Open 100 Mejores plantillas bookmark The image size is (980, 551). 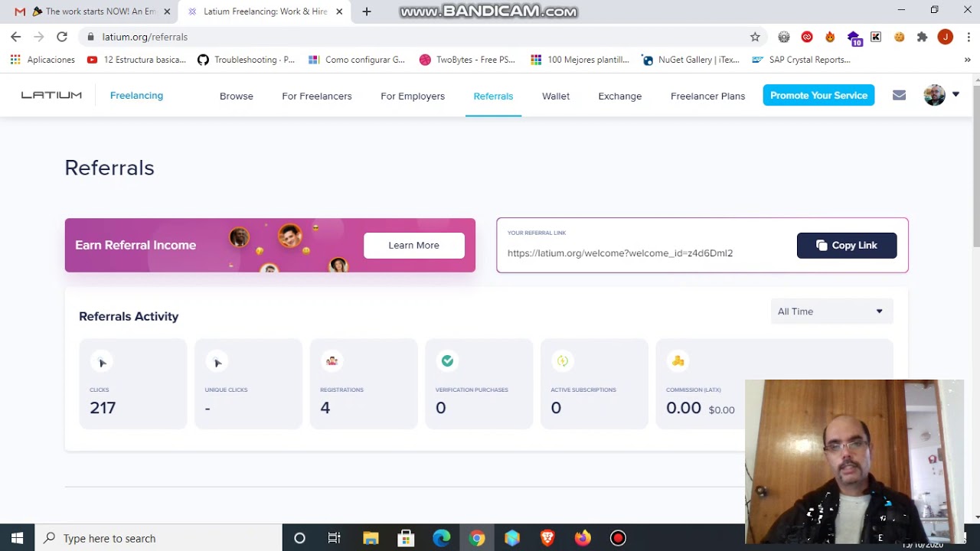(580, 60)
